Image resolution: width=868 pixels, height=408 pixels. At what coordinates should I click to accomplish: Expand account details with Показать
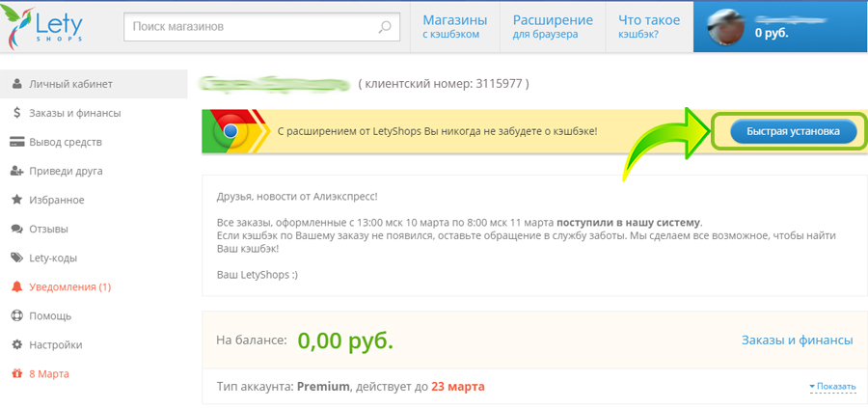point(832,386)
